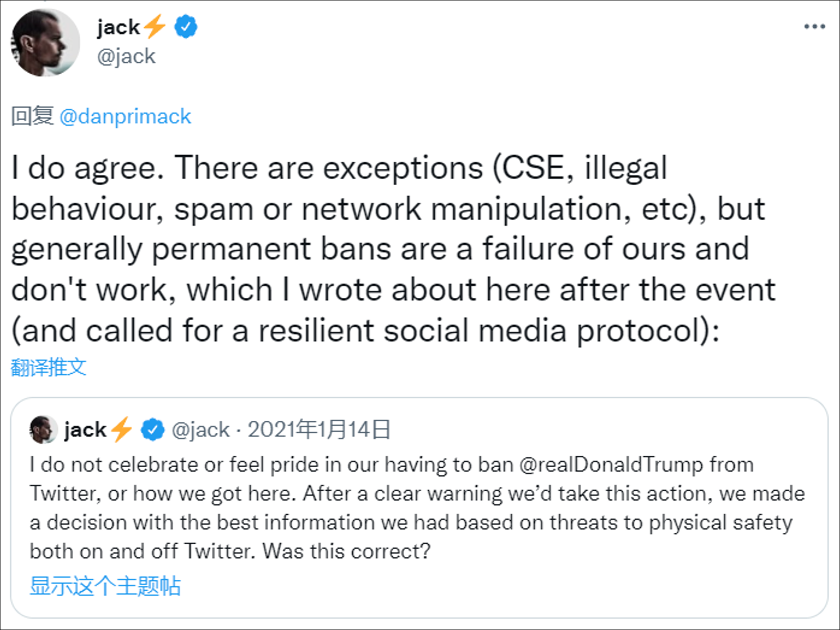The image size is (840, 630).
Task: Click 显示这个主题帖 to show the thread
Action: [105, 586]
